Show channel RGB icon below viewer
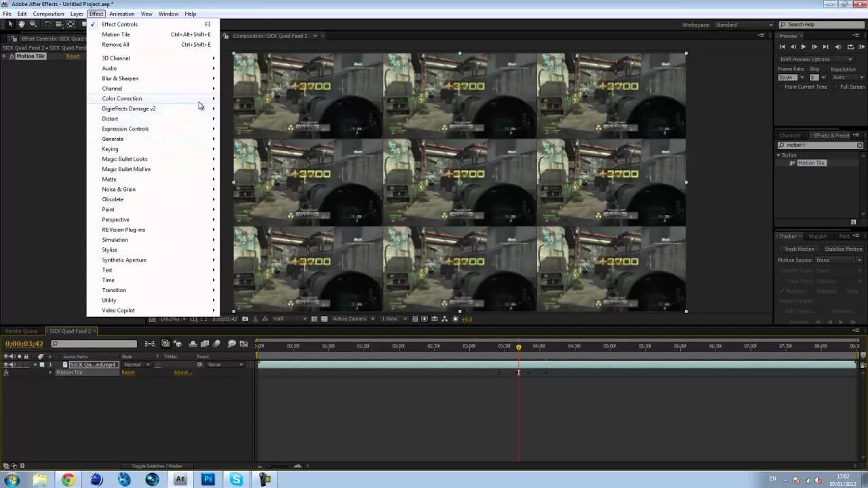 click(x=265, y=319)
